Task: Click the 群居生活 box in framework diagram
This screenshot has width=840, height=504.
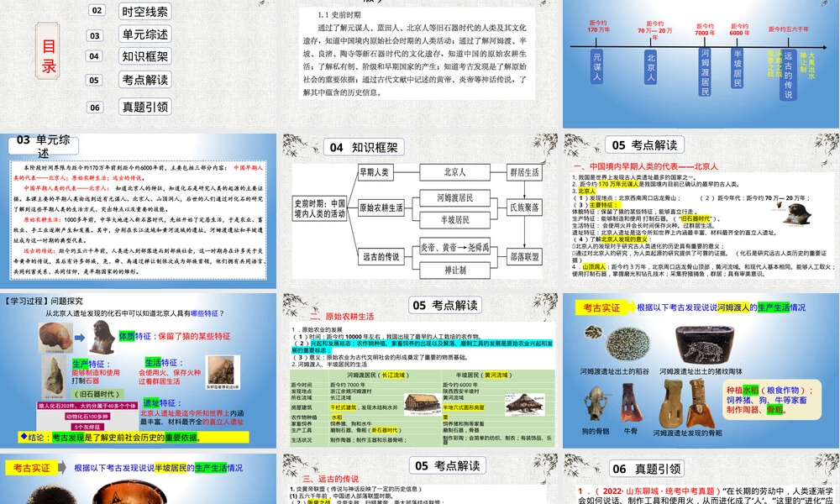Action: (524, 172)
